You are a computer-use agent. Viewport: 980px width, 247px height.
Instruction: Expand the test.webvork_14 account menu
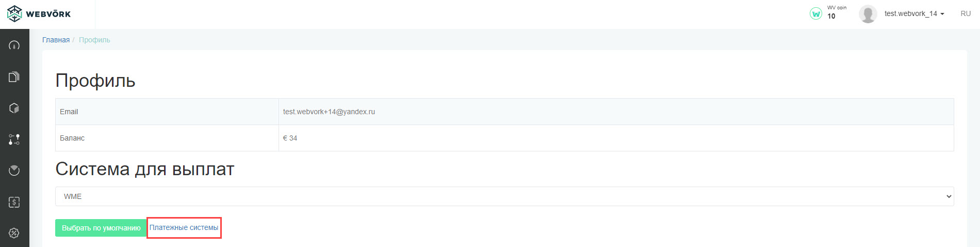click(914, 14)
